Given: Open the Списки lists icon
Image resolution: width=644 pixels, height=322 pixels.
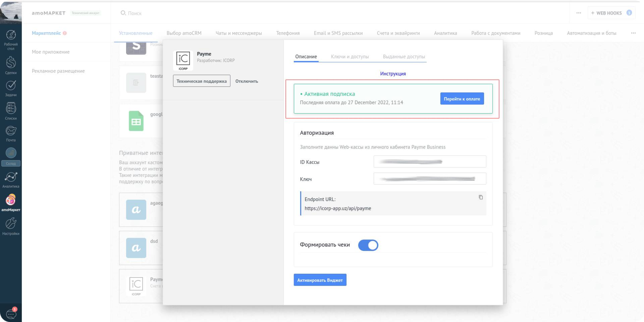Looking at the screenshot, I should (x=11, y=108).
